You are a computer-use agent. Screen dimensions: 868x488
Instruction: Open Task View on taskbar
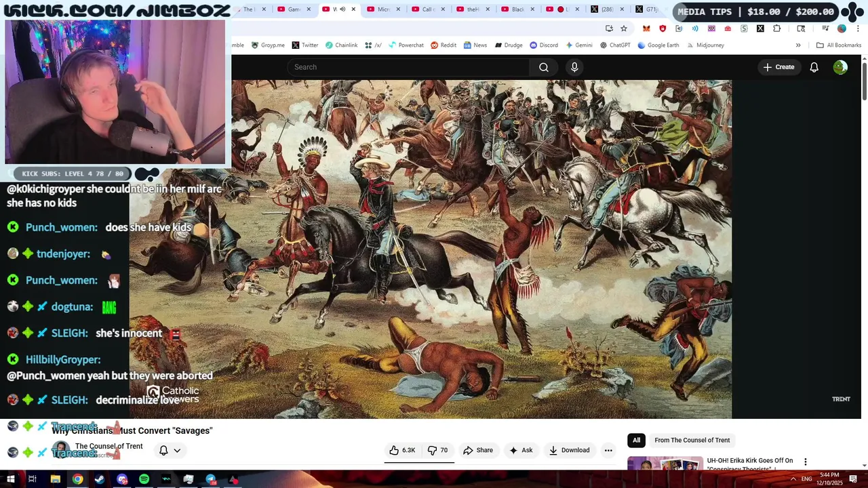(32, 479)
